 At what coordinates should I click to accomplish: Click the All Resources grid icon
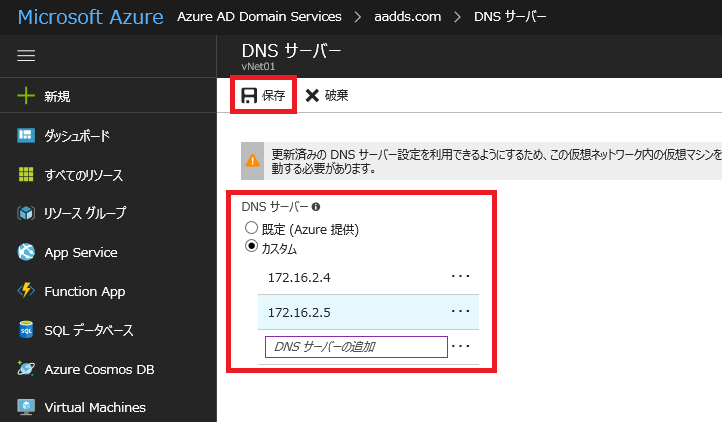coord(27,174)
